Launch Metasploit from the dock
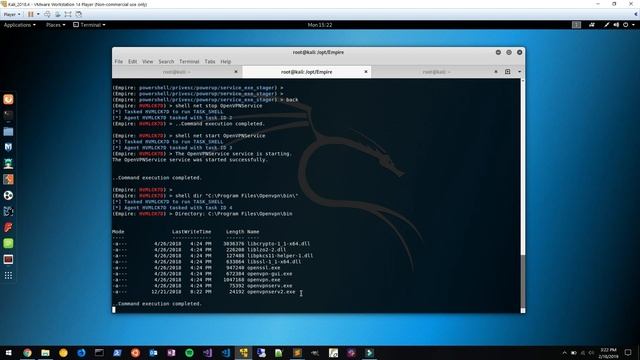This screenshot has width=640, height=360. (8, 147)
